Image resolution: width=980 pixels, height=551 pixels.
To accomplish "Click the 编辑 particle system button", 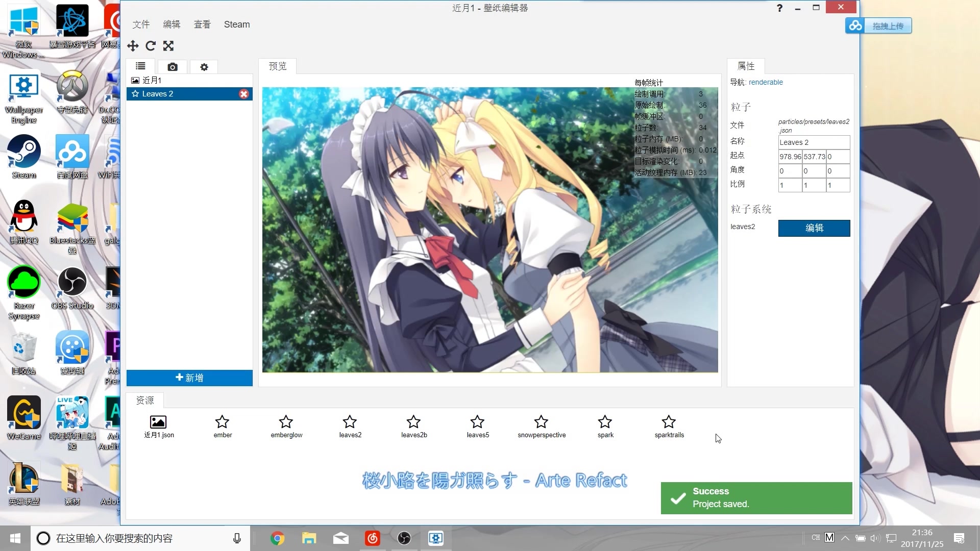I will click(x=814, y=228).
